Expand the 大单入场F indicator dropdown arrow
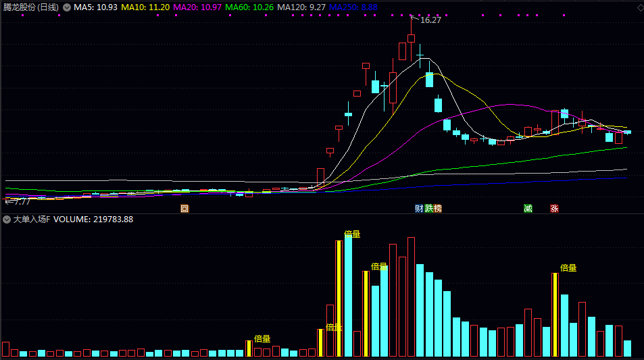This screenshot has height=360, width=644. point(7,220)
